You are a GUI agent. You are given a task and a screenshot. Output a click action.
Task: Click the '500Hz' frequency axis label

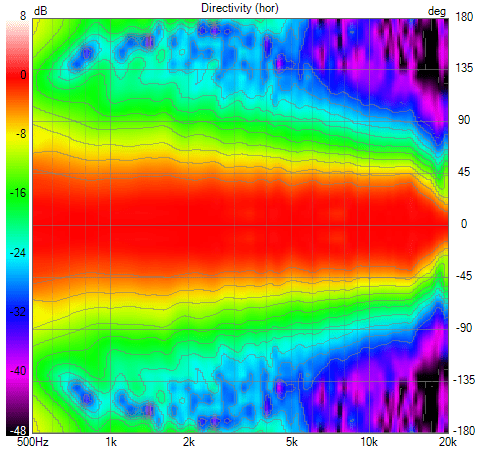click(33, 442)
